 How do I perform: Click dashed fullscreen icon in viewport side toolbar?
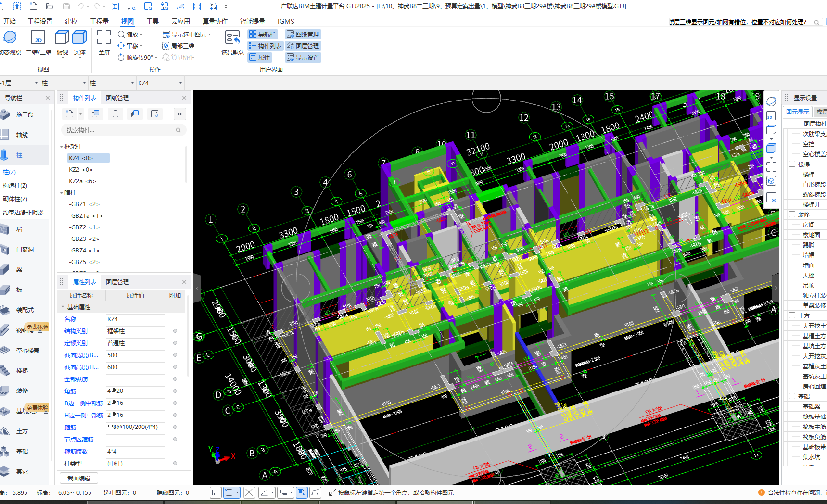coord(771,167)
